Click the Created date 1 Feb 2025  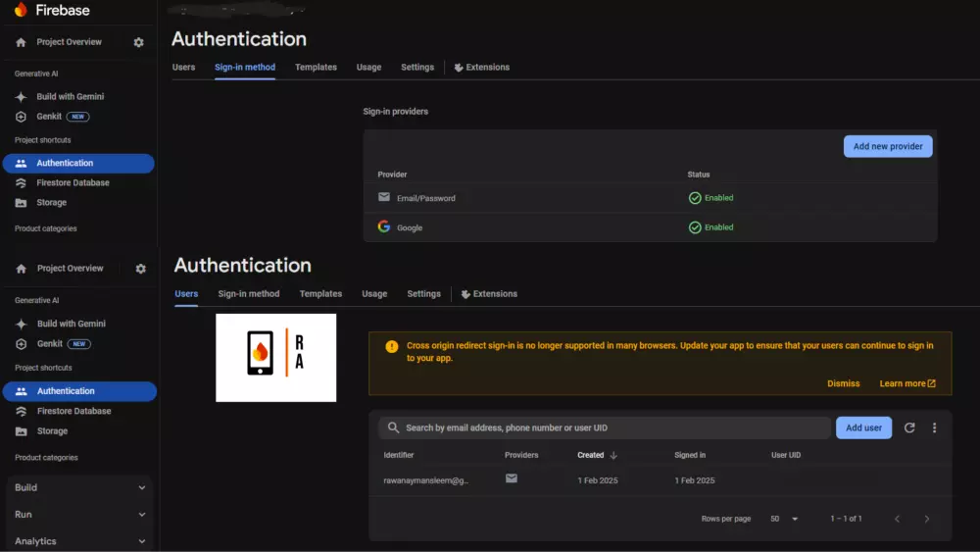(x=598, y=480)
